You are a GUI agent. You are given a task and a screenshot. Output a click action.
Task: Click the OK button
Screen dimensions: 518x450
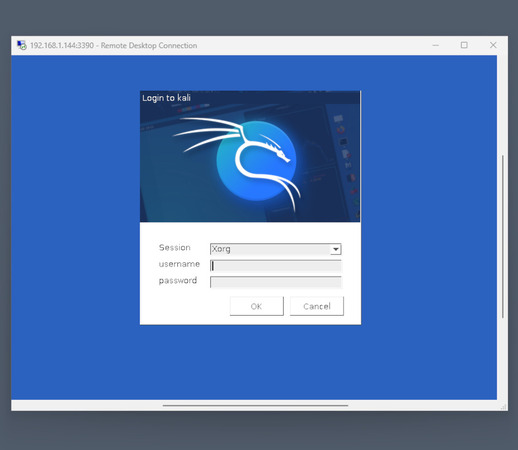click(x=257, y=306)
